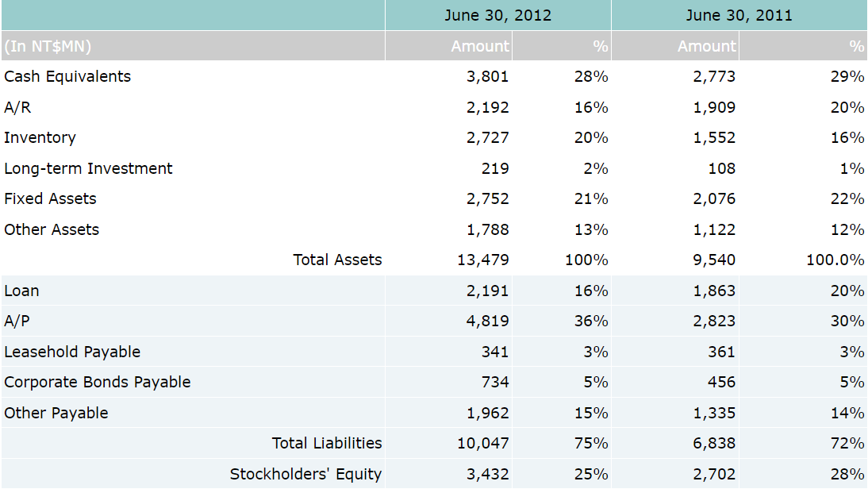Click Amount header under June 30, 2011
The image size is (868, 489).
(x=706, y=46)
